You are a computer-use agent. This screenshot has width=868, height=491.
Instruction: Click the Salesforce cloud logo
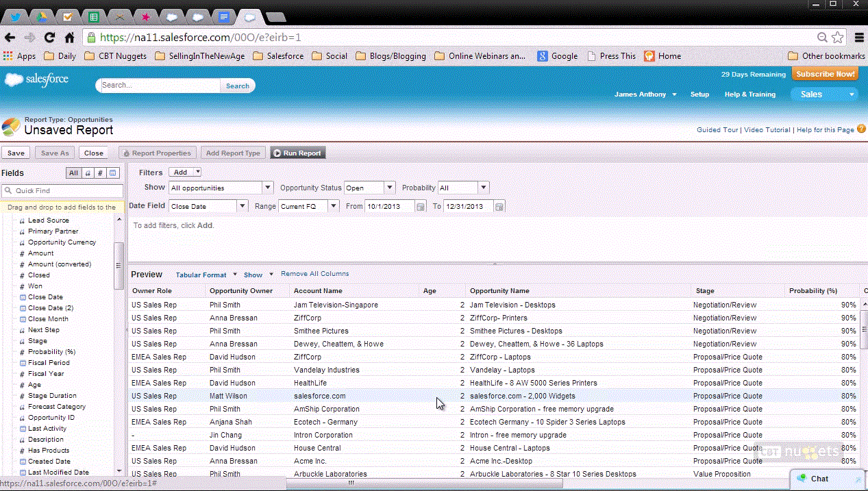(36, 79)
